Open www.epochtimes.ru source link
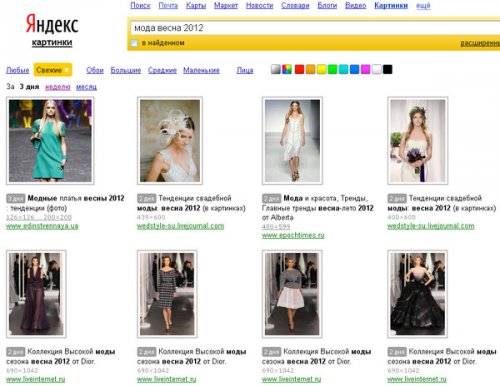Screen dimensions: 500x386 coord(293,235)
